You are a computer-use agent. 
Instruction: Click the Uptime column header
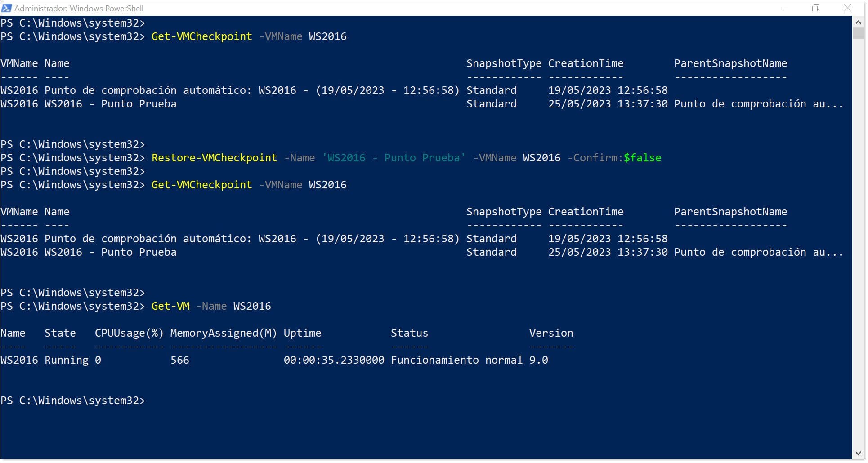302,333
